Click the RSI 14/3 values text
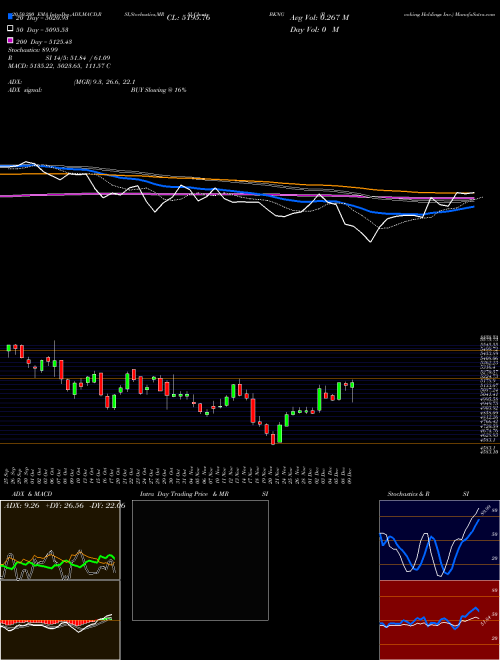This screenshot has height=660, width=500. tap(78, 58)
